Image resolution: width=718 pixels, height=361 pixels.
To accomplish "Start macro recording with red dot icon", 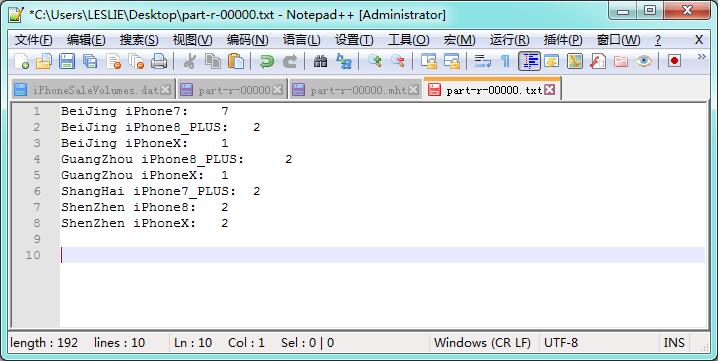I will (674, 61).
